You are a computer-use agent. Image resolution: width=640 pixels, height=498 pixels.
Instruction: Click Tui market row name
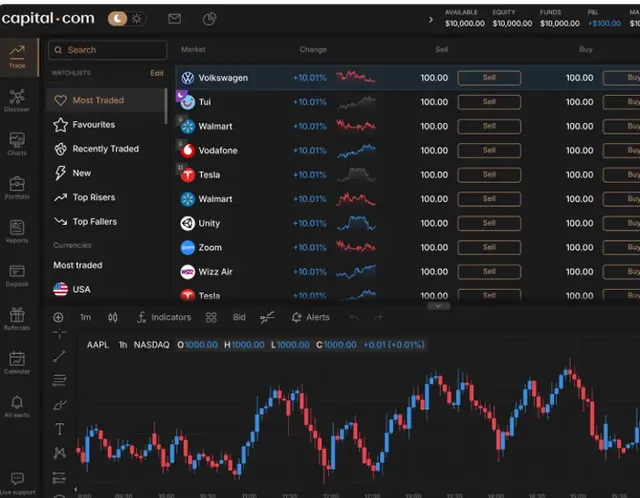point(204,102)
